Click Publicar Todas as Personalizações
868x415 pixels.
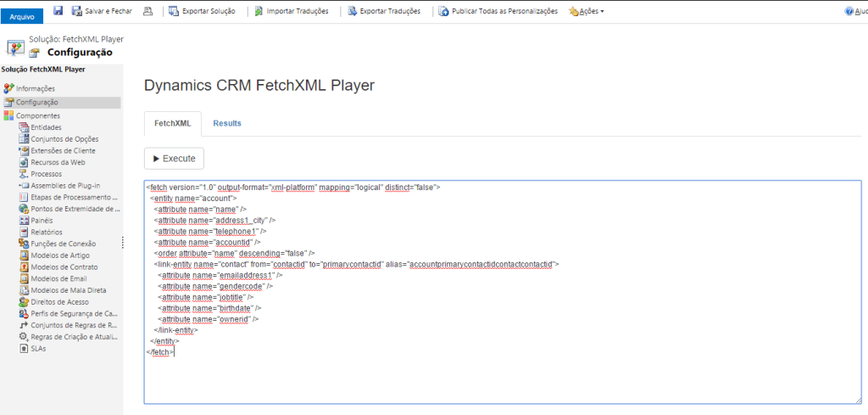[x=498, y=11]
